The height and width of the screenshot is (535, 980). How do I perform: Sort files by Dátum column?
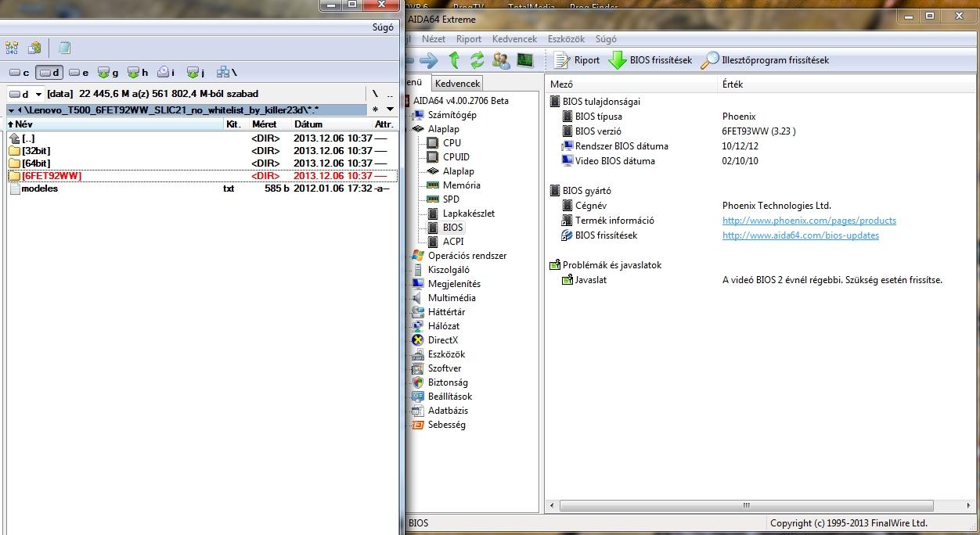point(331,124)
